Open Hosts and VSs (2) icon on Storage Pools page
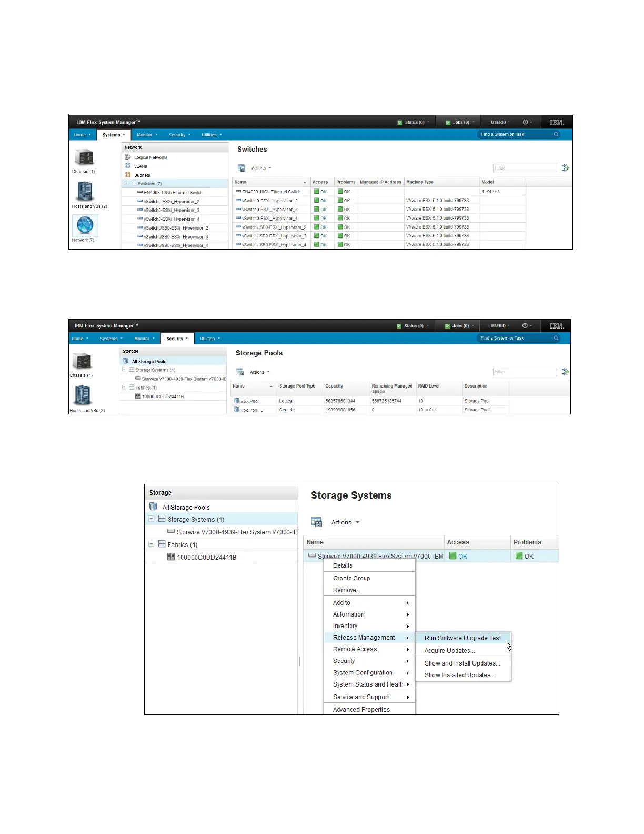This screenshot has width=644, height=834. click(x=83, y=395)
